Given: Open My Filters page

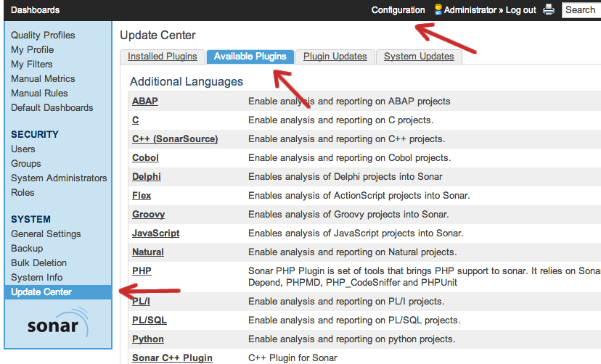Looking at the screenshot, I should [x=32, y=65].
